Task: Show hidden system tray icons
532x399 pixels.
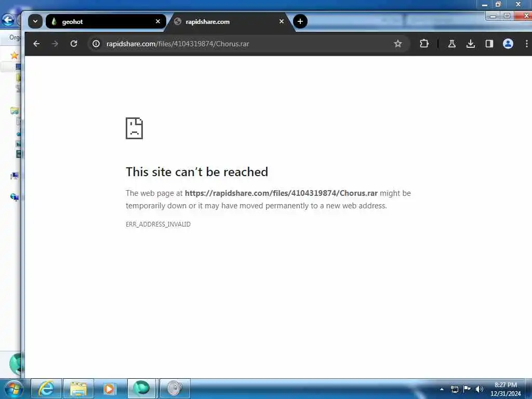Action: point(442,389)
